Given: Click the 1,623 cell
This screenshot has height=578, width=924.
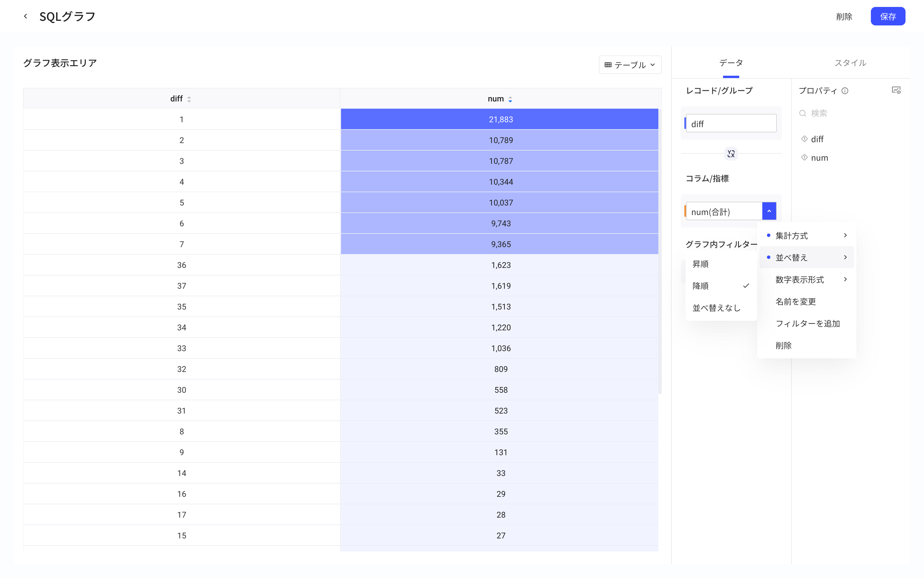Looking at the screenshot, I should click(x=500, y=265).
